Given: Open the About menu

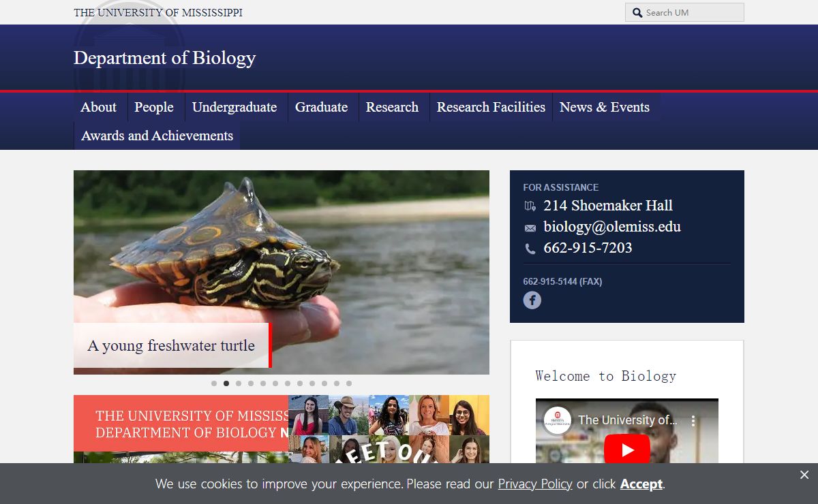Looking at the screenshot, I should click(x=99, y=107).
